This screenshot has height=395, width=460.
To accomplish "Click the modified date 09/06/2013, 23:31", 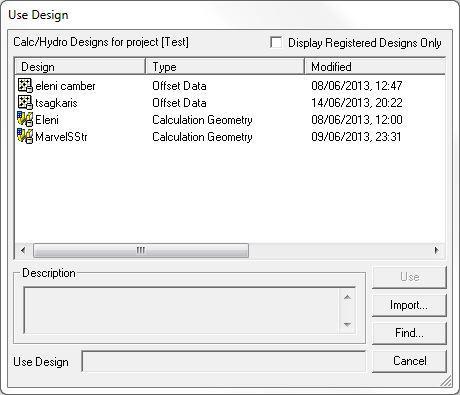I will (x=356, y=137).
